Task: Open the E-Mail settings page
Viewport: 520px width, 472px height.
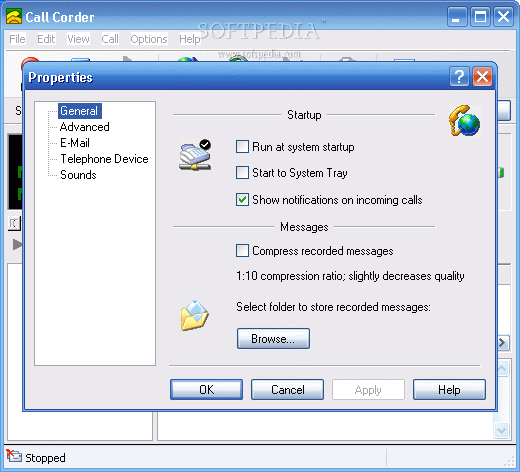Action: (75, 143)
